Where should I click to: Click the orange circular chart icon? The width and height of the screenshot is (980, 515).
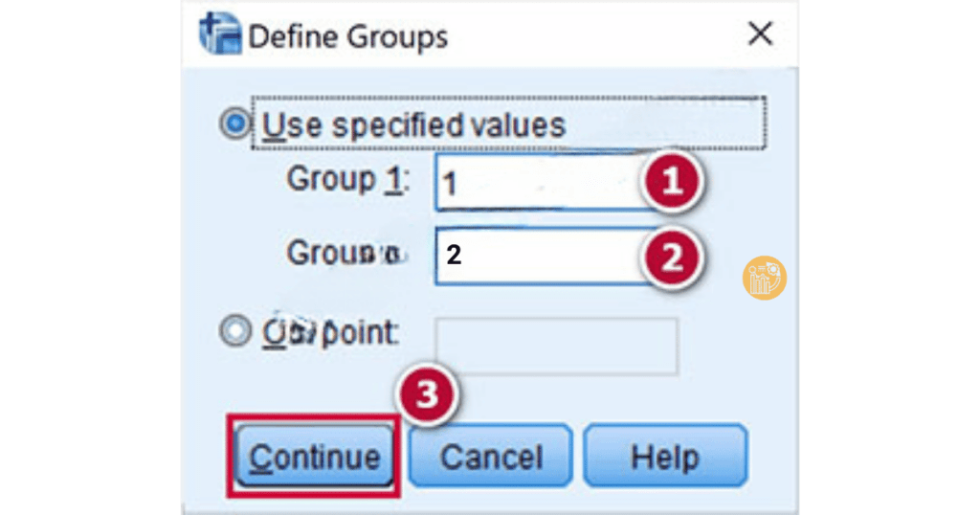click(x=765, y=278)
